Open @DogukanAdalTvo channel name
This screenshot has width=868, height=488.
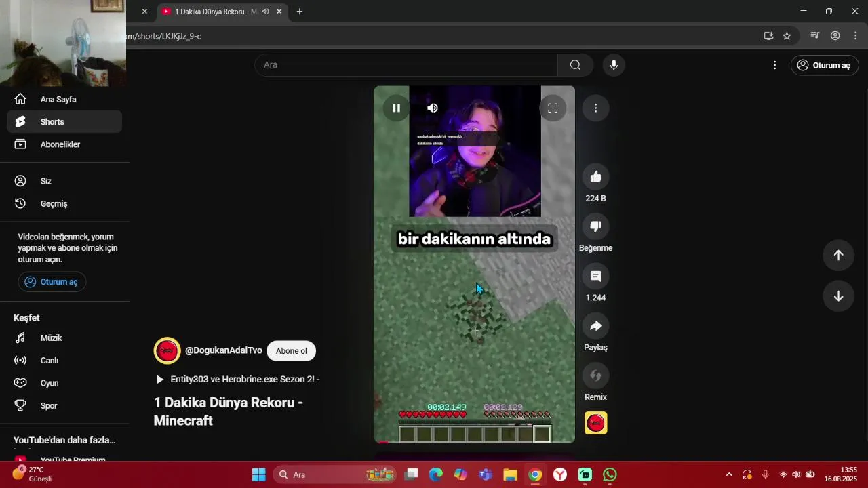coord(224,350)
